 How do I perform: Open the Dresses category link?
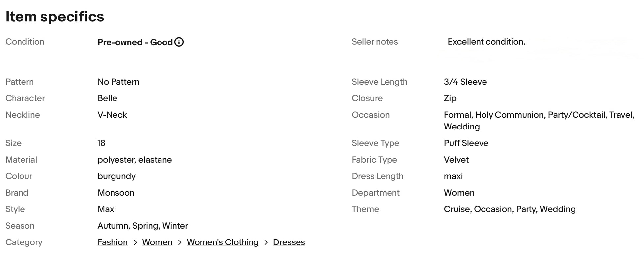289,242
